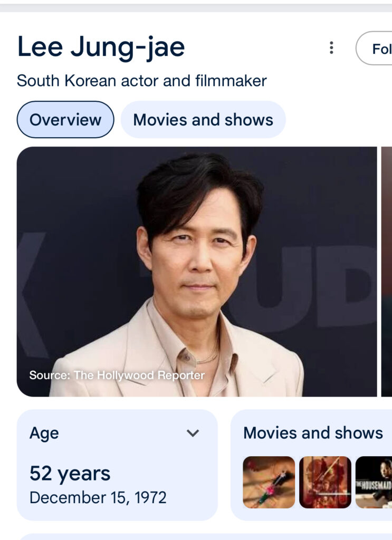This screenshot has width=392, height=540.
Task: Open the main photo in the tan suit
Action: pyautogui.click(x=197, y=272)
